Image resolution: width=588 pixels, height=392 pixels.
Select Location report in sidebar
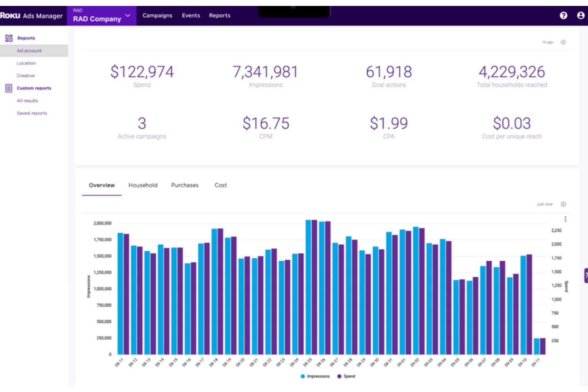(26, 63)
